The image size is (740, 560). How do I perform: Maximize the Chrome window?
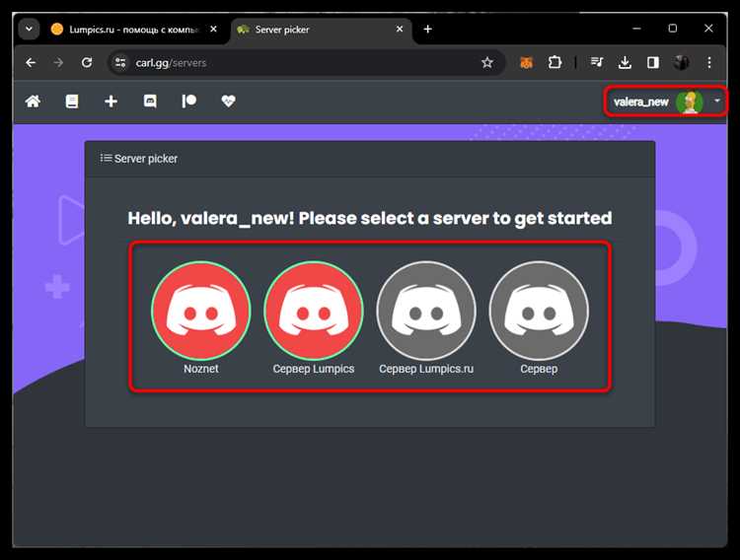pos(673,29)
